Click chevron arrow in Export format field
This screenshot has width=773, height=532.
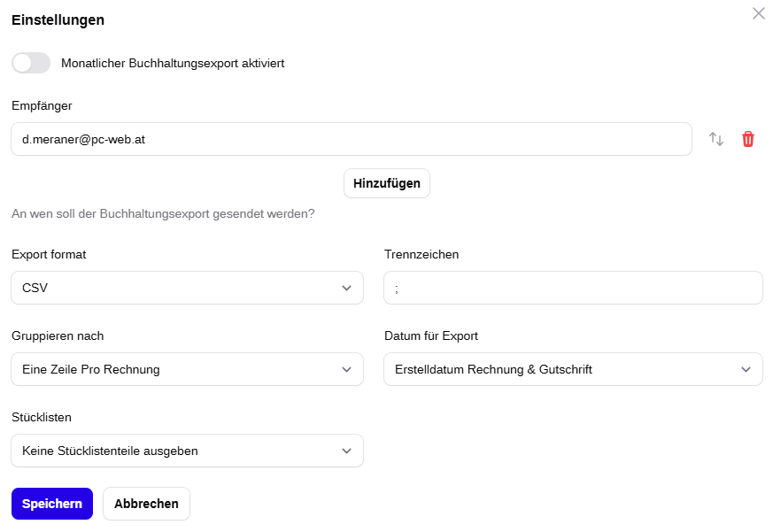[x=346, y=288]
